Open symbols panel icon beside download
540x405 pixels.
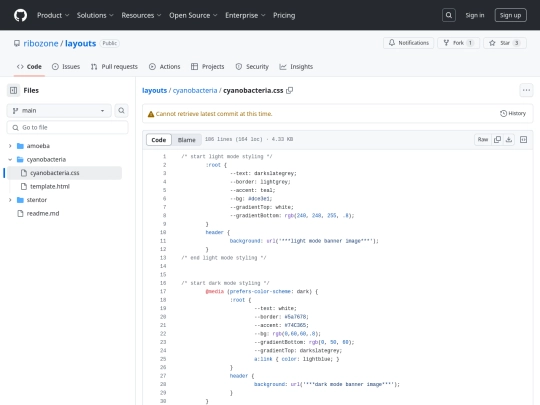click(x=523, y=139)
